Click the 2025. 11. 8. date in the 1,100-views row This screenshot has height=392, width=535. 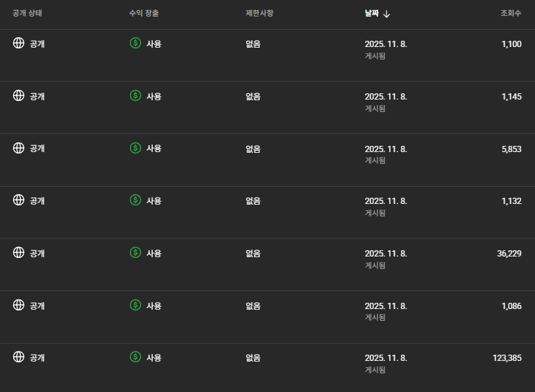click(x=386, y=44)
